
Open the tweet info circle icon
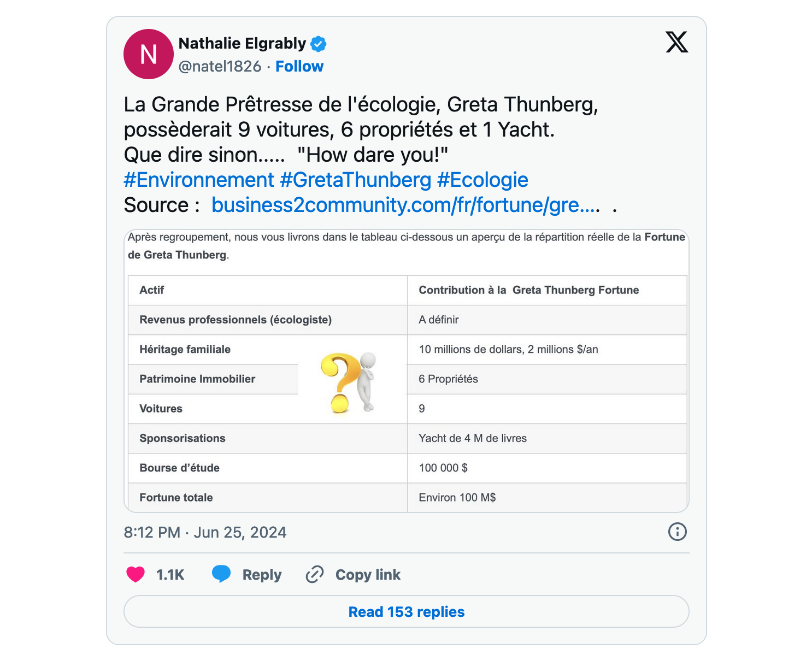click(677, 532)
